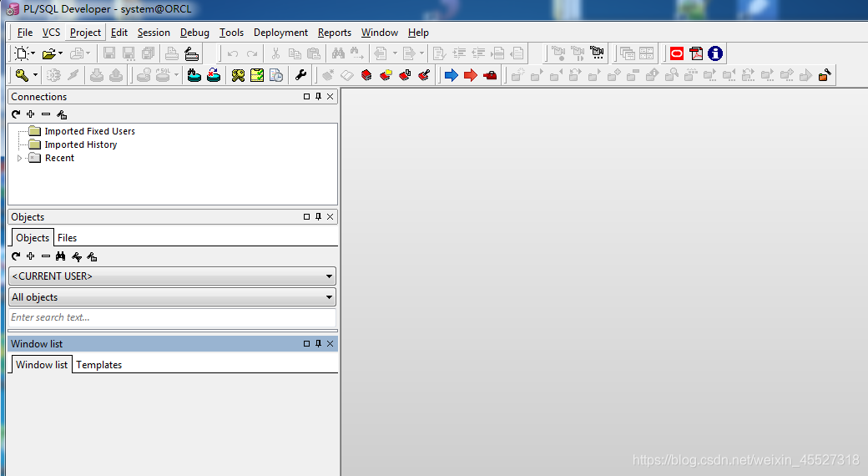
Task: Click the Find binoculars icon in top toolbar
Action: tap(338, 53)
